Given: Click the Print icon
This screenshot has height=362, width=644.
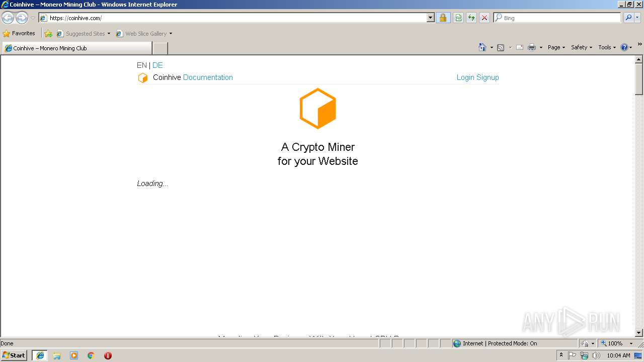Looking at the screenshot, I should (x=532, y=47).
